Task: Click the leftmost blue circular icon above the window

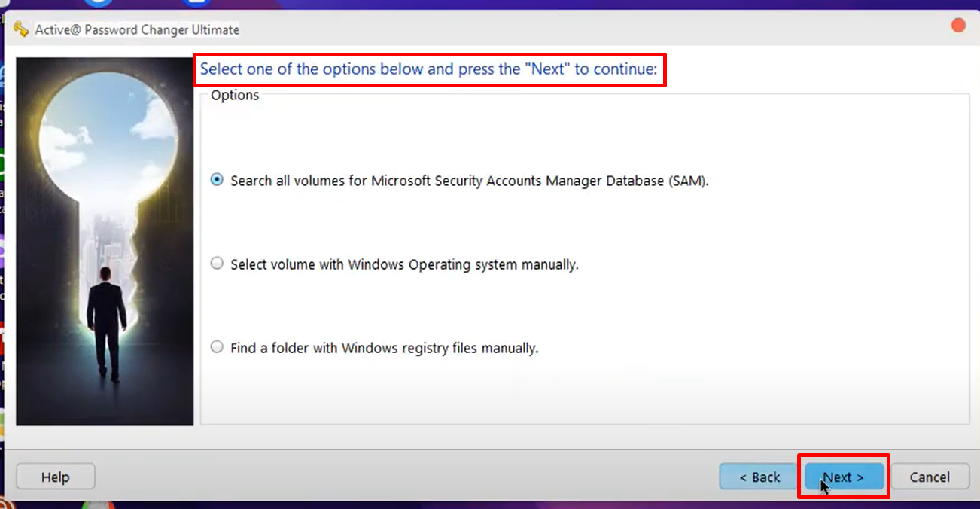Action: pos(98,3)
